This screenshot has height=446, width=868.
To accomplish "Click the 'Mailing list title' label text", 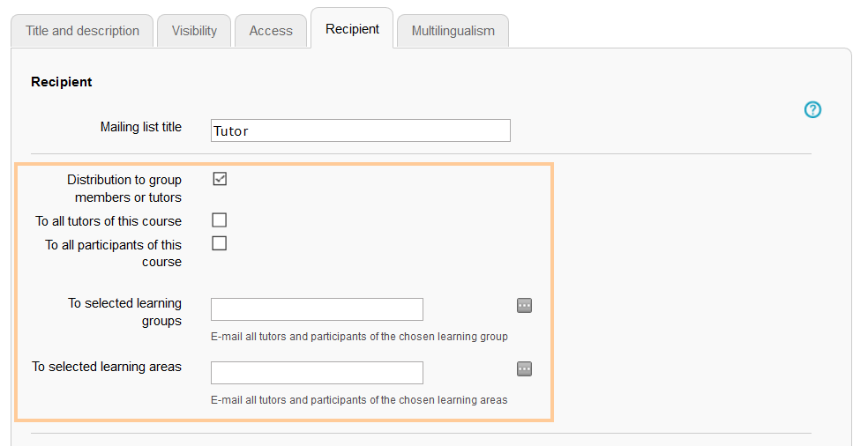I will point(141,127).
